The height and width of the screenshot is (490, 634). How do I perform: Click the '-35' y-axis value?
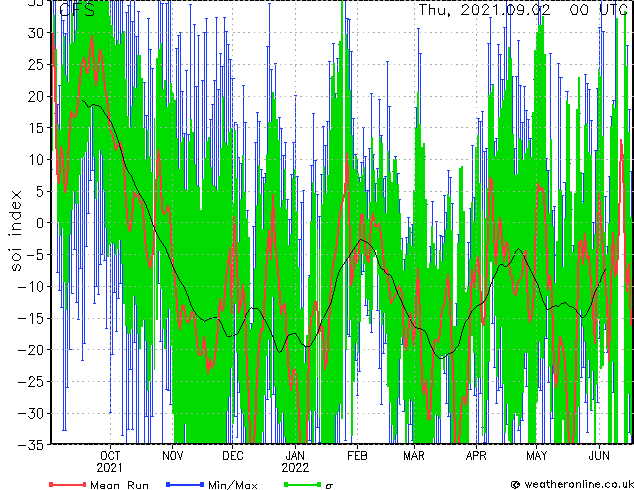click(x=31, y=445)
